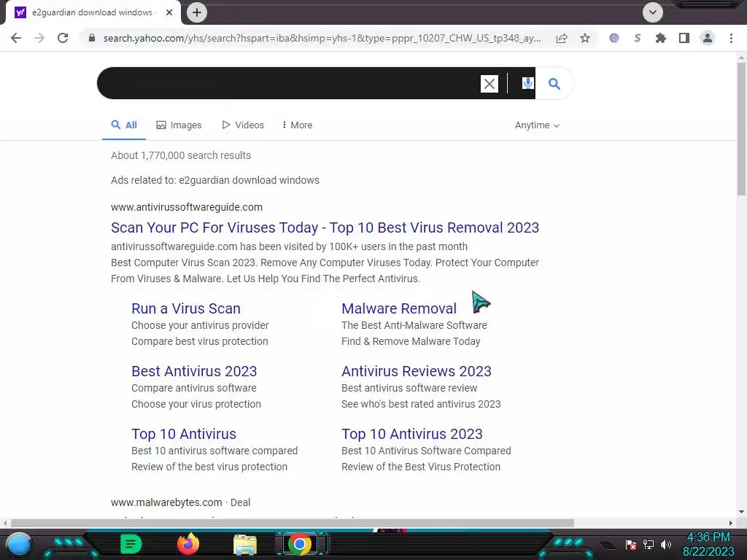Image resolution: width=747 pixels, height=560 pixels.
Task: Open the Top 10 Antivirus link
Action: click(x=184, y=434)
